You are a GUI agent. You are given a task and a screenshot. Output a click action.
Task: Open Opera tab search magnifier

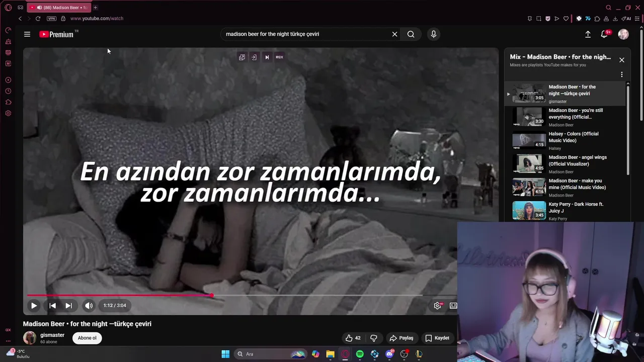tap(608, 8)
